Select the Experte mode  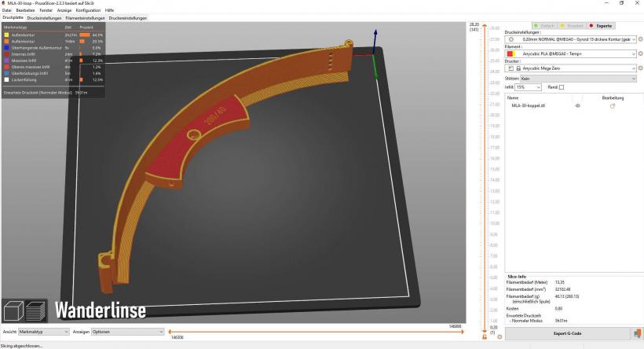click(x=602, y=26)
